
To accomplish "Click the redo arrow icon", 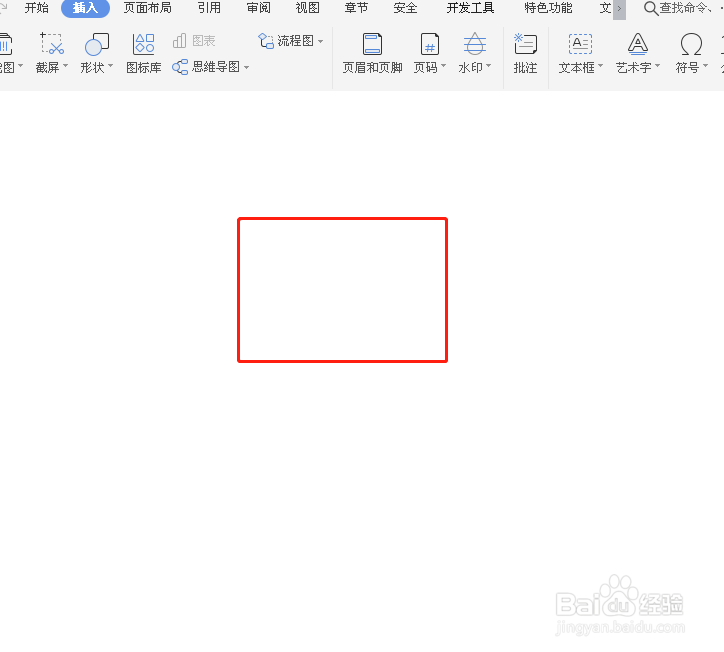I will [x=3, y=8].
